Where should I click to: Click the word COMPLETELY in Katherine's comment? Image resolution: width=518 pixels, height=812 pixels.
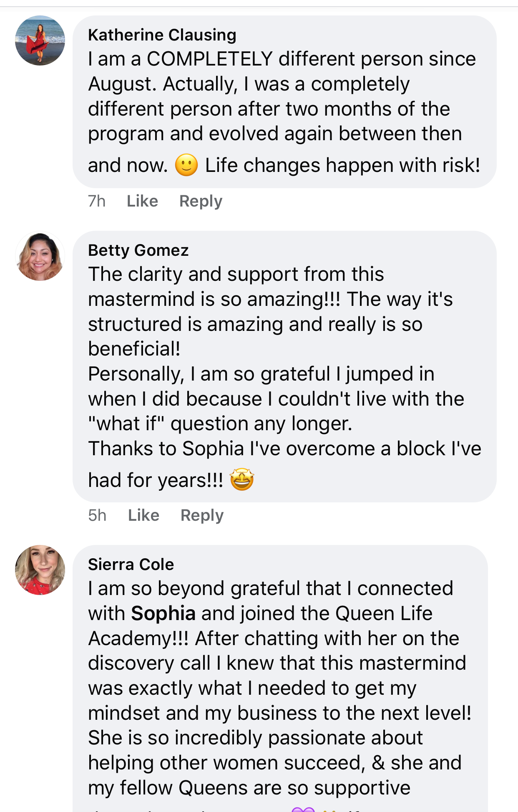point(209,59)
